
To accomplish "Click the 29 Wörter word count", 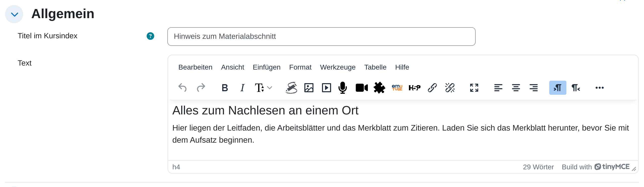I will (x=538, y=167).
